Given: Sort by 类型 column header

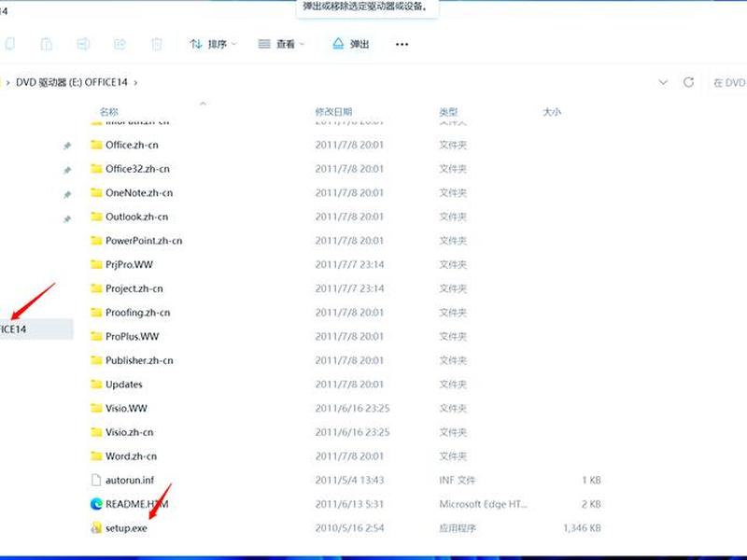Looking at the screenshot, I should coord(448,112).
